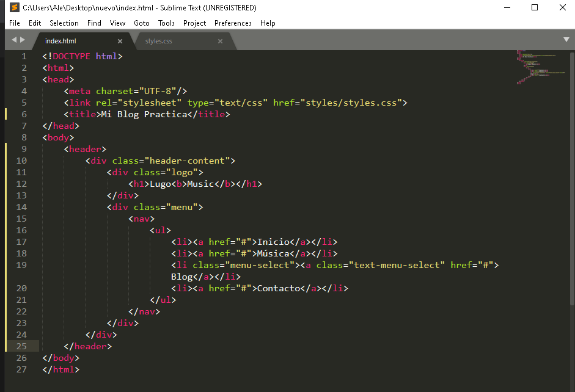Go to next tab with right arrow
The width and height of the screenshot is (575, 392).
[23, 40]
